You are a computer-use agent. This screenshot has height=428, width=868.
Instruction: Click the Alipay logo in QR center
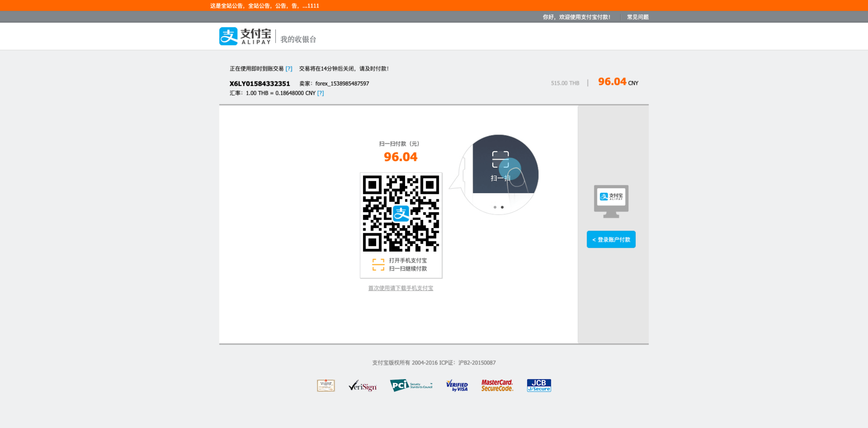(401, 213)
